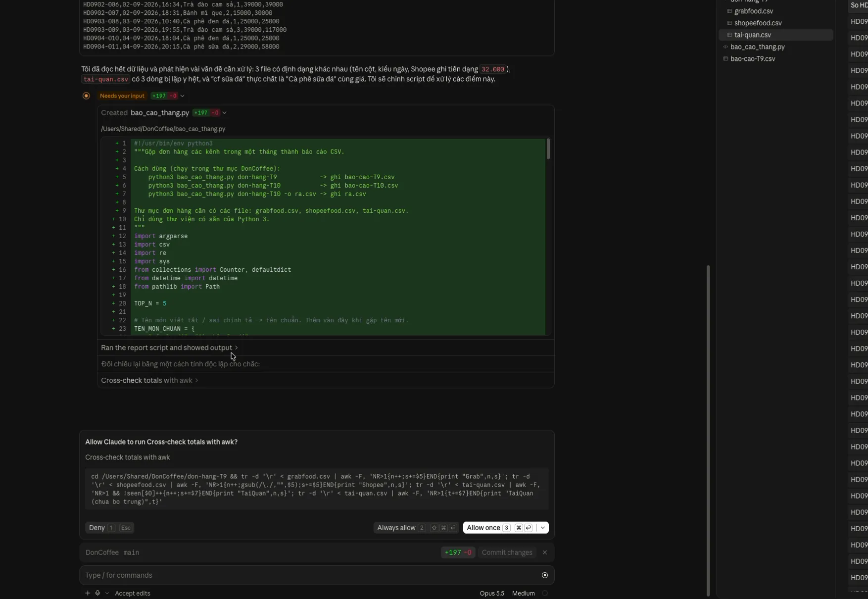
Task: Click the bao-cao-T9.csv table icon
Action: (x=725, y=58)
